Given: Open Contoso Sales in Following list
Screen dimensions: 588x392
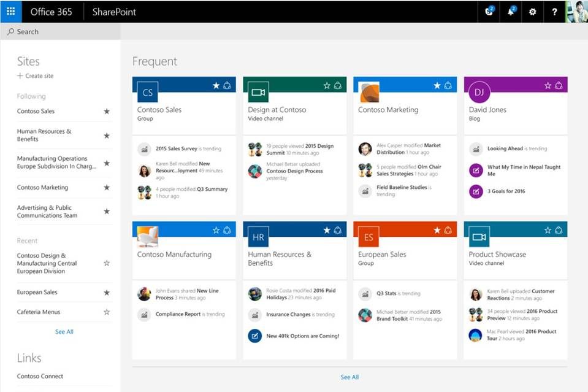Looking at the screenshot, I should point(36,111).
